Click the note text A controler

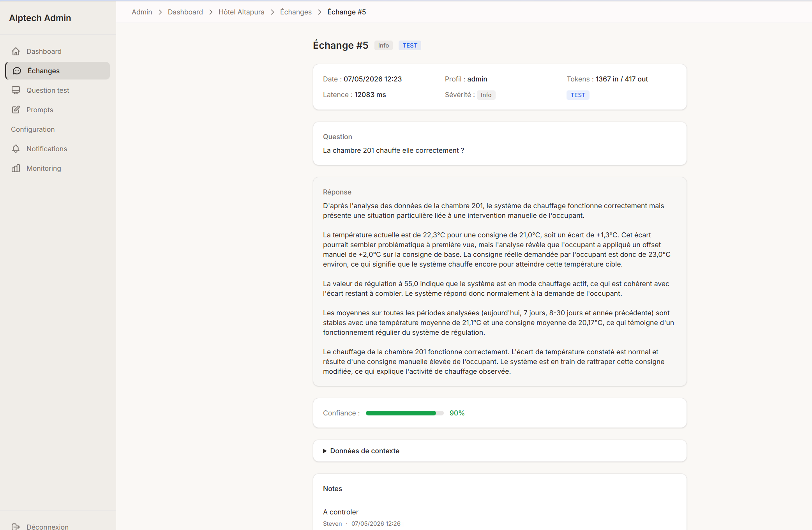341,512
